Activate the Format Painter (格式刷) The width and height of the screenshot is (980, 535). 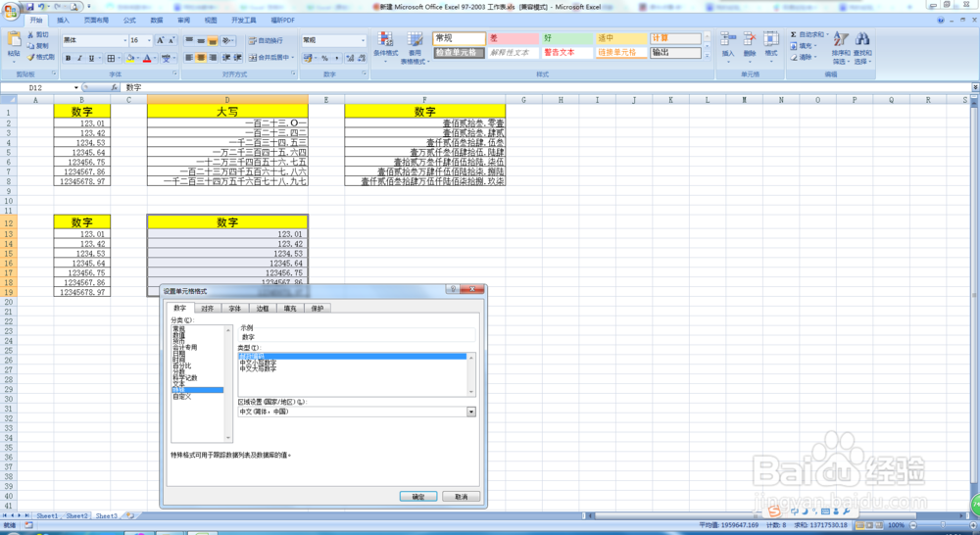pos(40,57)
